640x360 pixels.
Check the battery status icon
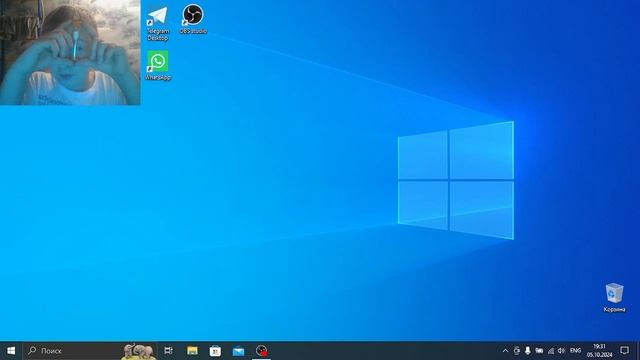click(539, 351)
